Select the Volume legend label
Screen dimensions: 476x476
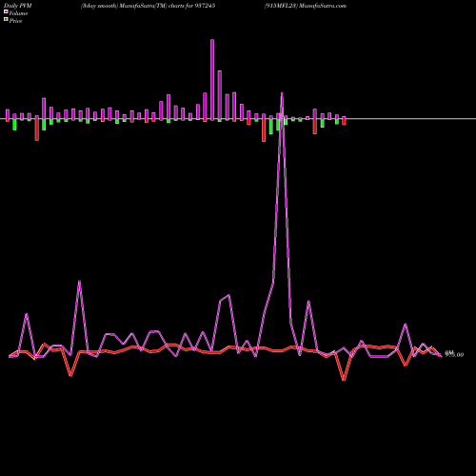tap(18, 13)
